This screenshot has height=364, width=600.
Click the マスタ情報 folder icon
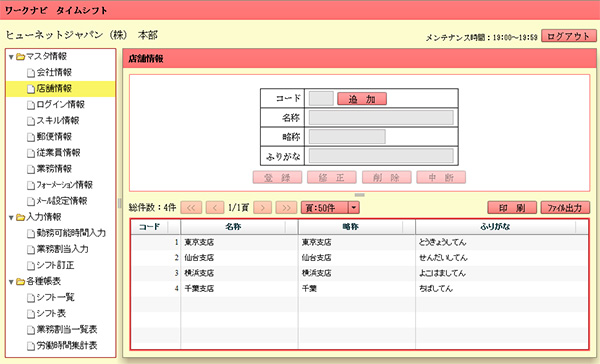[20, 57]
